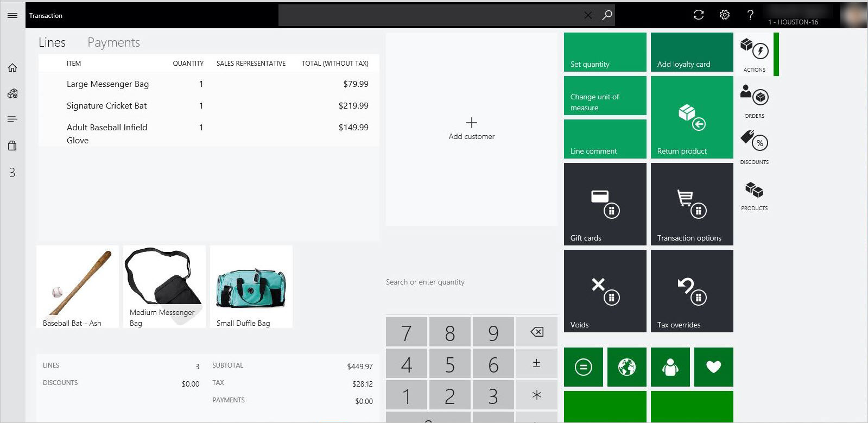Open the Discounts button grid
The height and width of the screenshot is (423, 868).
[755, 147]
